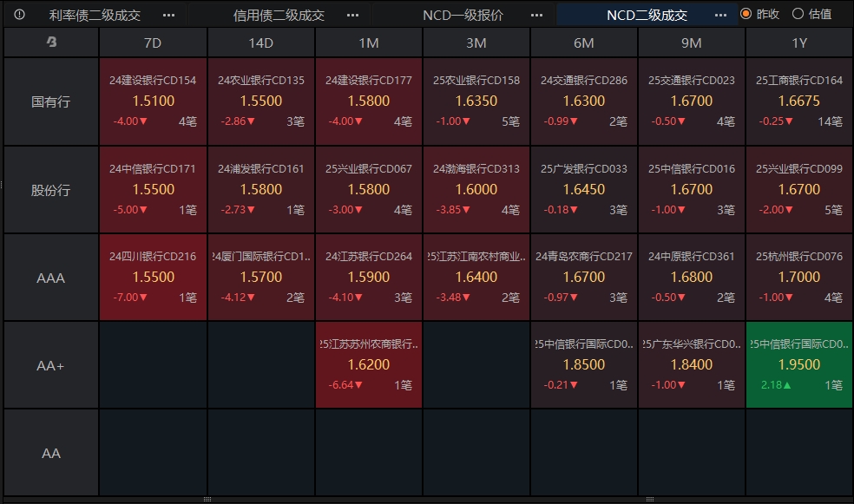Click the 6M column header

pos(584,43)
